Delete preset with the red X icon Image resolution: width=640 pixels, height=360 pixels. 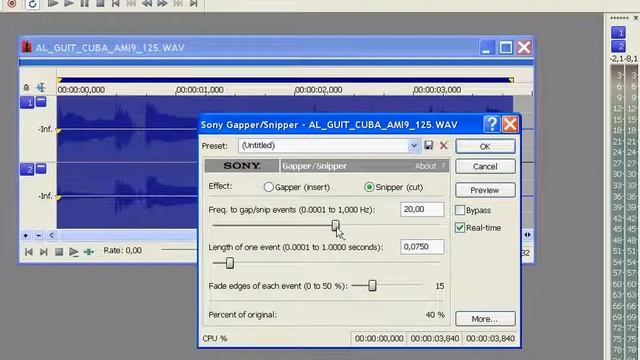[x=444, y=145]
